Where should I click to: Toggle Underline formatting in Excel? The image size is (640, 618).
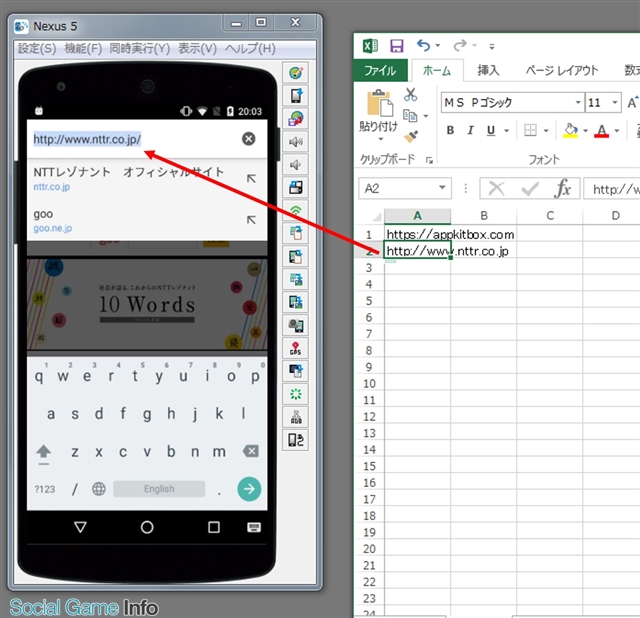click(x=491, y=130)
